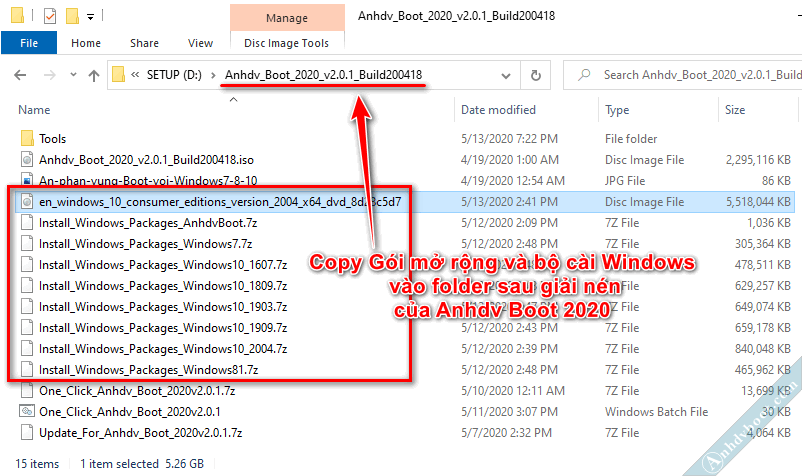
Task: Click the Forward navigation arrow
Action: 50,75
